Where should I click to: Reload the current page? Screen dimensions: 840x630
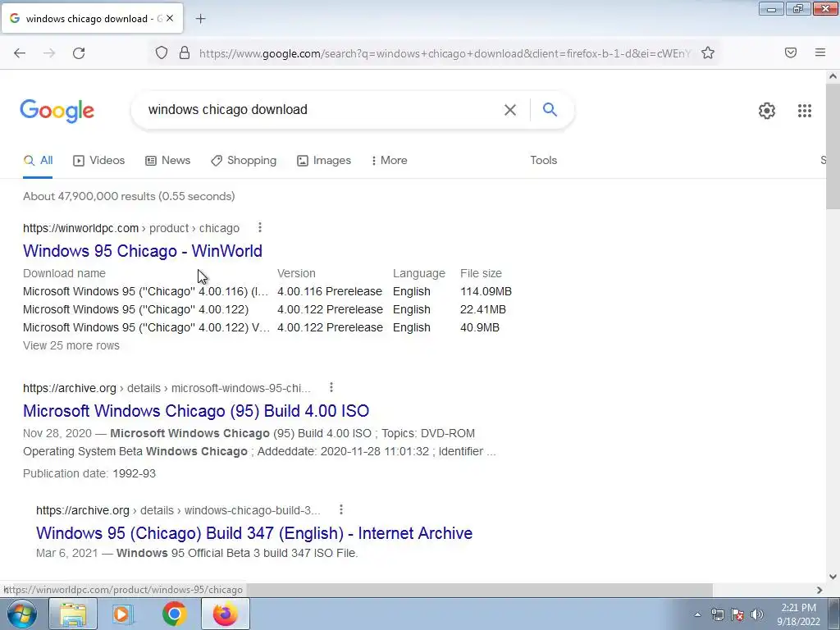click(79, 53)
